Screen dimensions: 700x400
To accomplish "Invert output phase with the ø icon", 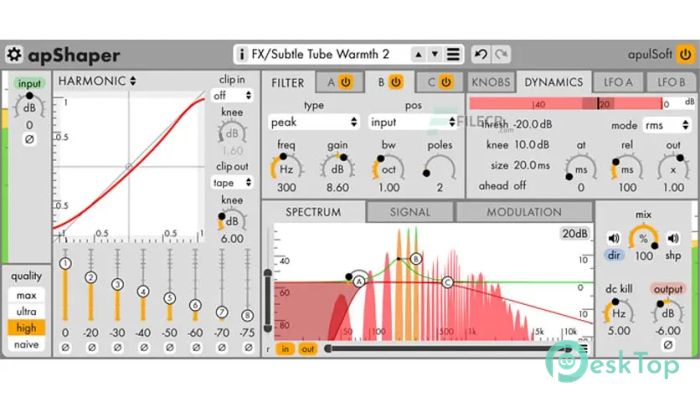I will coord(668,345).
